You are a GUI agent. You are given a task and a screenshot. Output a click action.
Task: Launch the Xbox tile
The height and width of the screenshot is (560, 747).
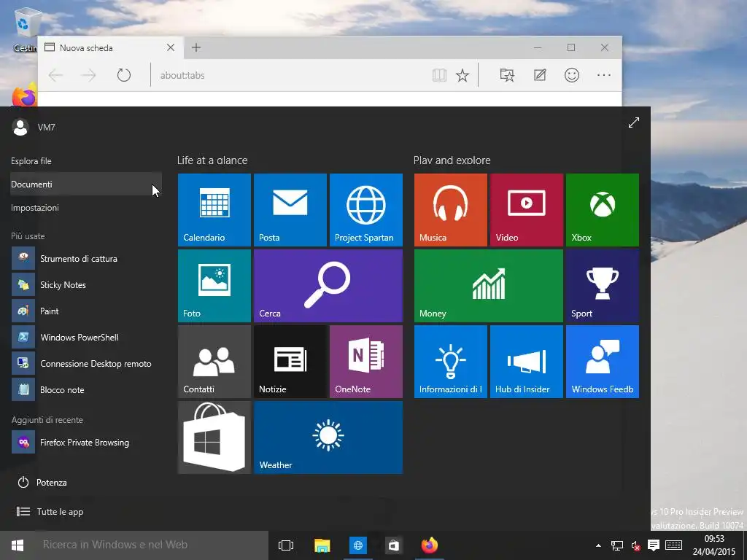602,210
